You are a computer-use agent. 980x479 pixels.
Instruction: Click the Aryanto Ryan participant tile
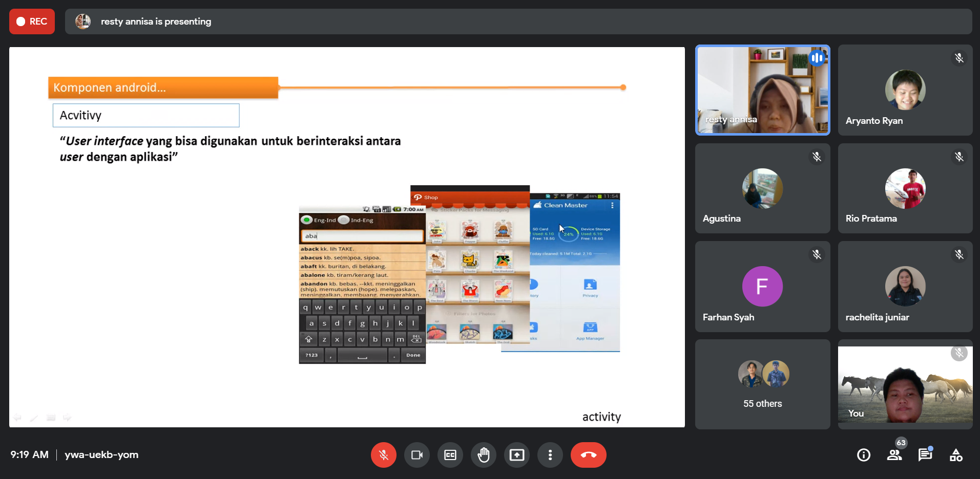click(905, 90)
